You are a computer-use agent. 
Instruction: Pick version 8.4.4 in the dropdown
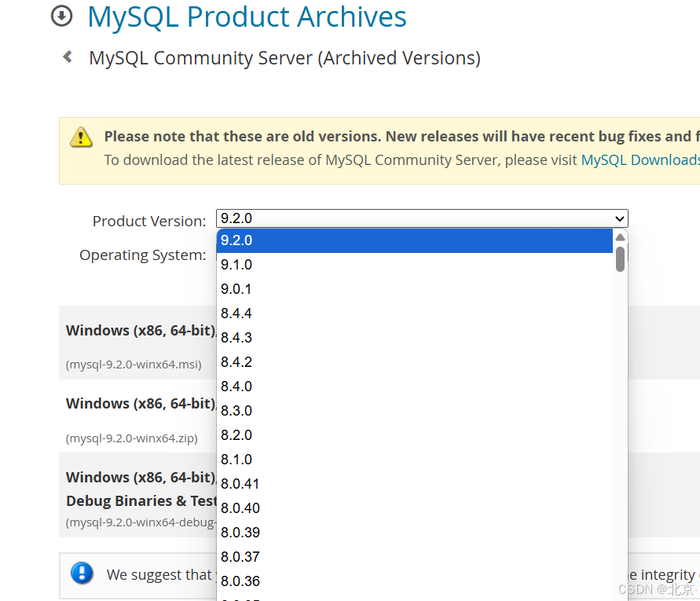(x=414, y=313)
